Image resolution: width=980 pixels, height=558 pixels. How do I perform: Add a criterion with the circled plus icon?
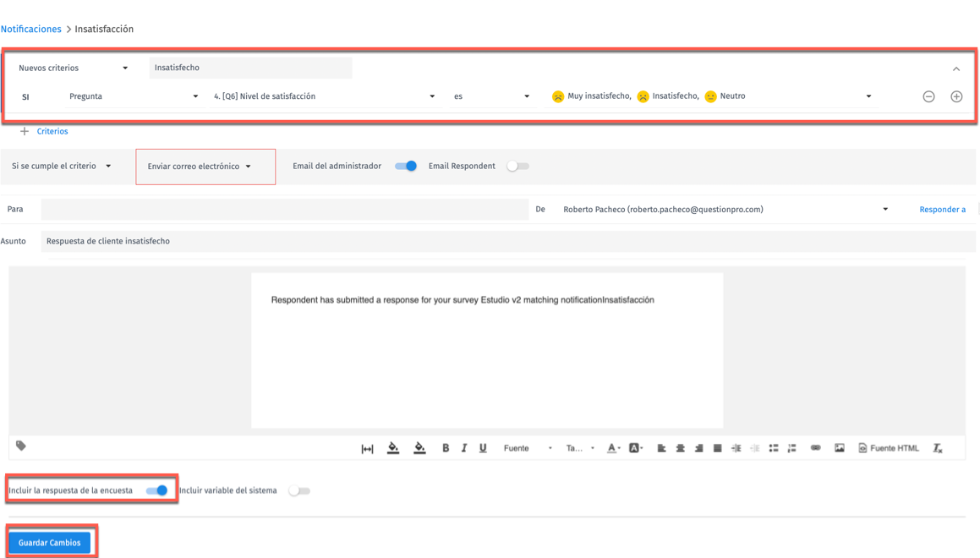pyautogui.click(x=956, y=96)
